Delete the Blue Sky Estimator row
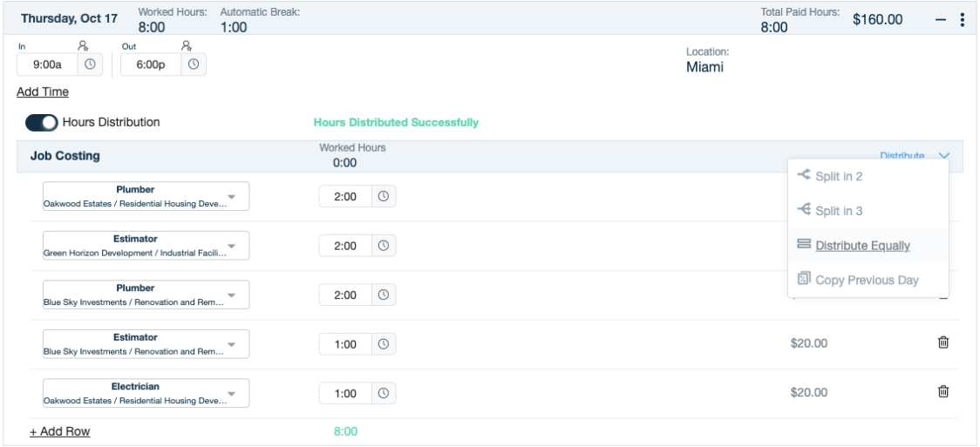This screenshot has width=980, height=447. pos(943,342)
